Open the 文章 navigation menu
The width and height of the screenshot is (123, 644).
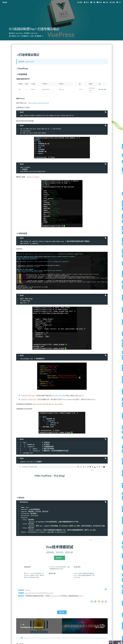pyautogui.click(x=93, y=2)
